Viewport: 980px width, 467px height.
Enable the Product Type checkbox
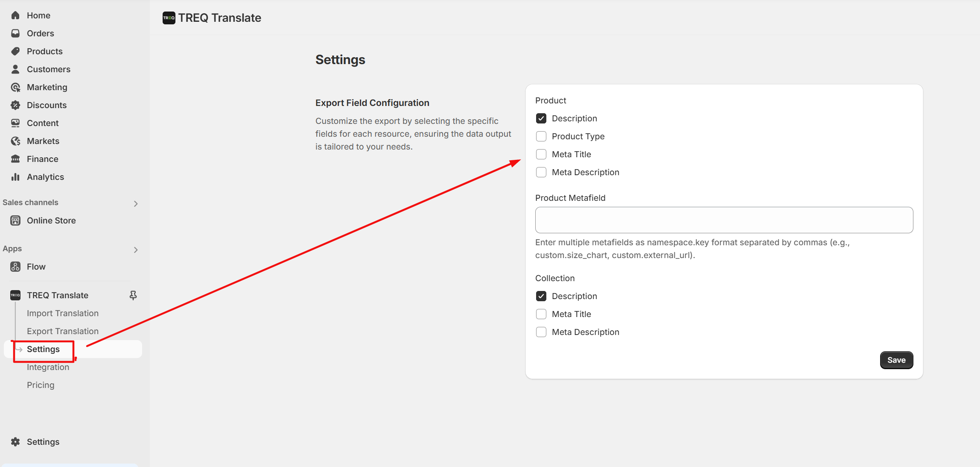point(541,136)
